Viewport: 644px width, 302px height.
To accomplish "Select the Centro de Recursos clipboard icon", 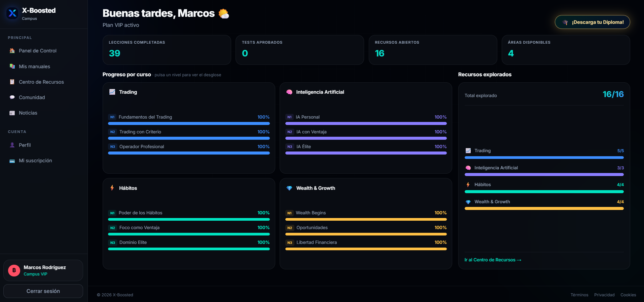I will point(12,82).
